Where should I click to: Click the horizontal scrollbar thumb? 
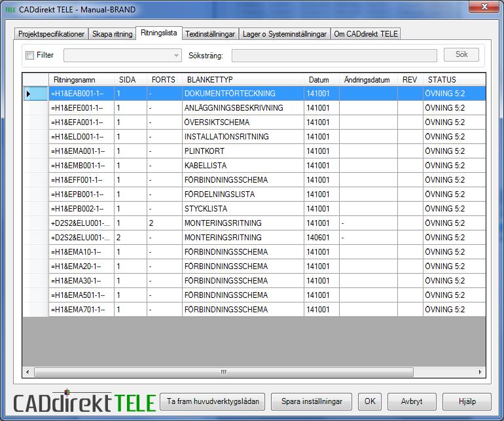click(224, 372)
